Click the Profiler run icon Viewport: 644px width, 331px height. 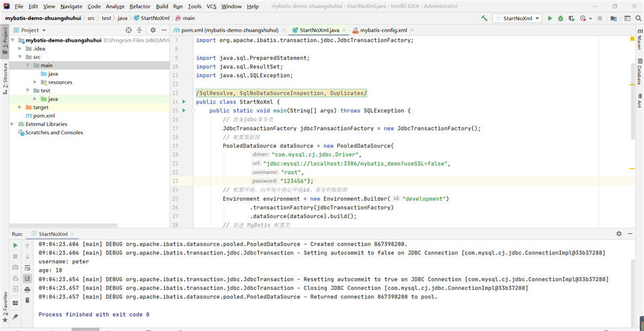(583, 19)
